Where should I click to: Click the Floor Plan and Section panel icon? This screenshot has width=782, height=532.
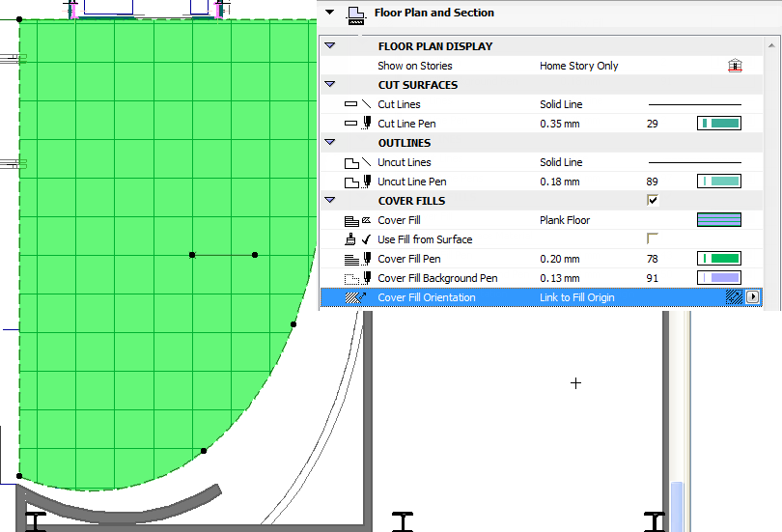(355, 14)
